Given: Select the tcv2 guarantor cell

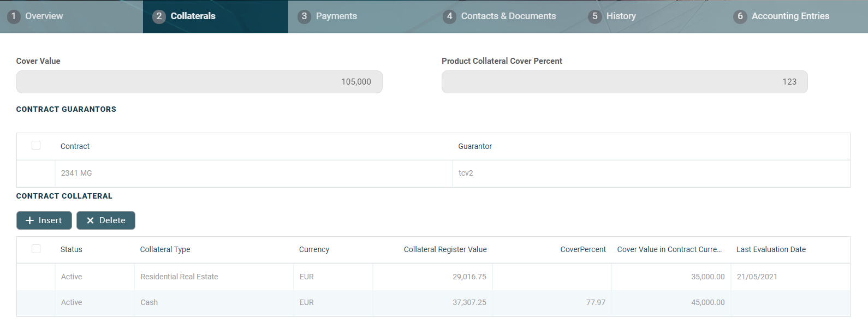Looking at the screenshot, I should point(466,173).
